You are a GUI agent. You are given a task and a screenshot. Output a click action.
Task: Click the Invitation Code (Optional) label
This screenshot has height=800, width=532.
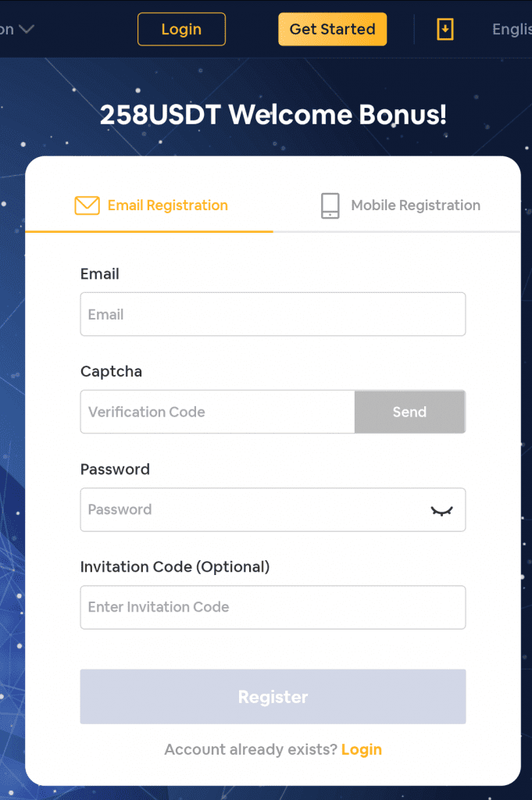(x=174, y=566)
